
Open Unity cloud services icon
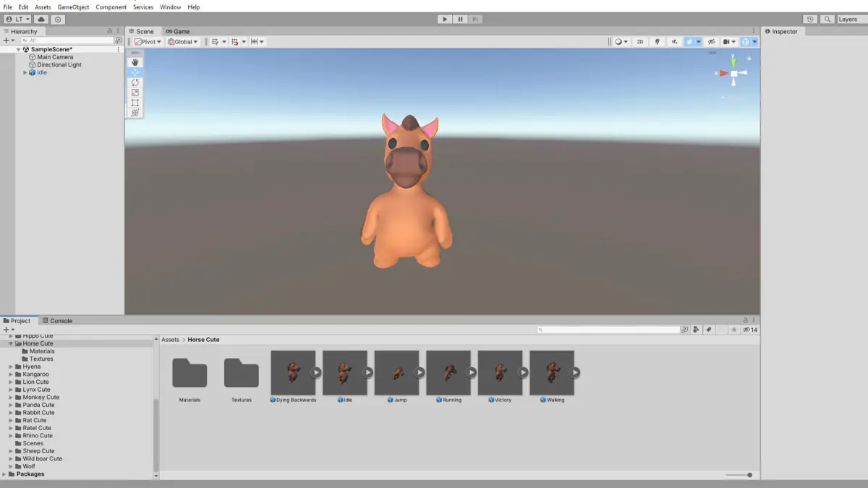tap(41, 20)
